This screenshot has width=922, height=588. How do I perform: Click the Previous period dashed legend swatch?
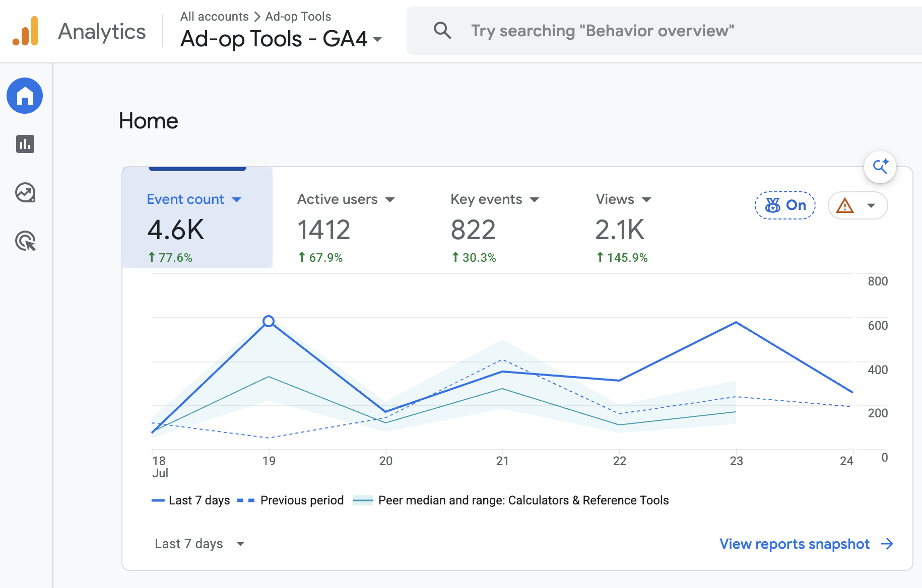pyautogui.click(x=246, y=500)
